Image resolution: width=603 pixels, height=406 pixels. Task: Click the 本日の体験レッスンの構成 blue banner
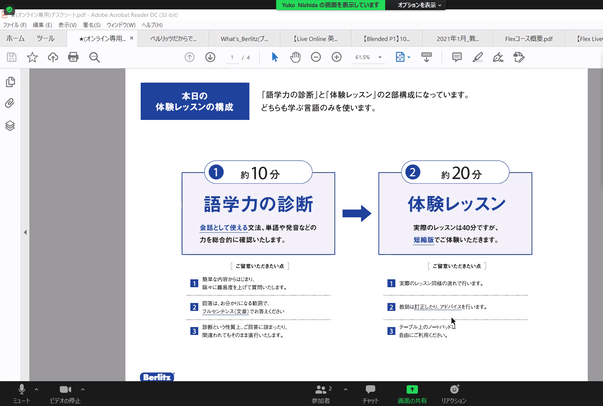[x=195, y=101]
